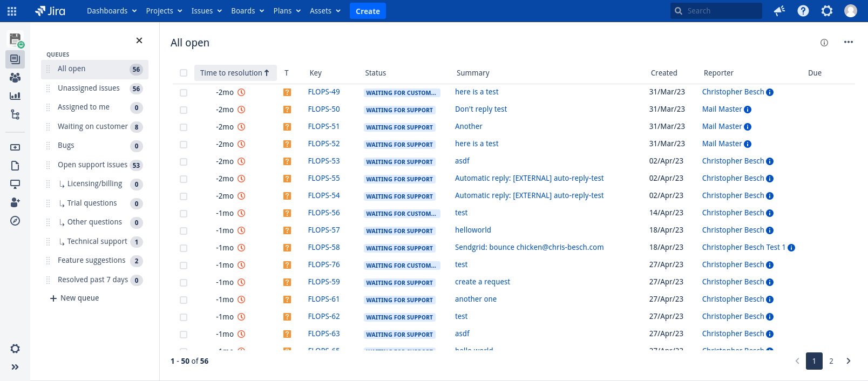
Task: Open project settings gear in sidebar
Action: coord(15,349)
